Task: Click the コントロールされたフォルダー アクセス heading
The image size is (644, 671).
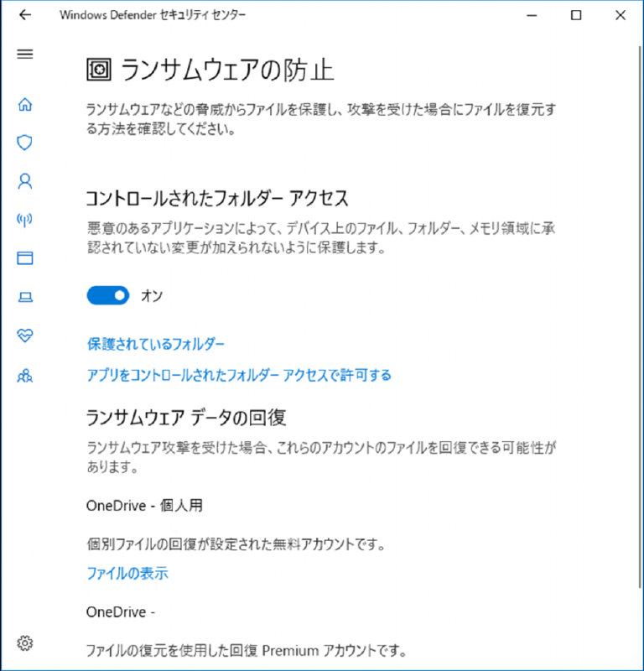Action: point(217,199)
